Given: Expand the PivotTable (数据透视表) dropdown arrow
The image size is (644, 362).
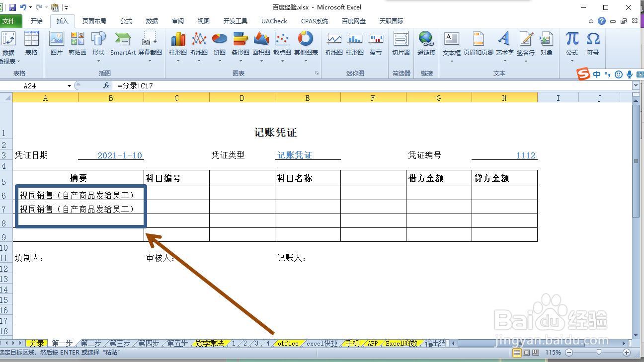Looking at the screenshot, I should coord(18,62).
